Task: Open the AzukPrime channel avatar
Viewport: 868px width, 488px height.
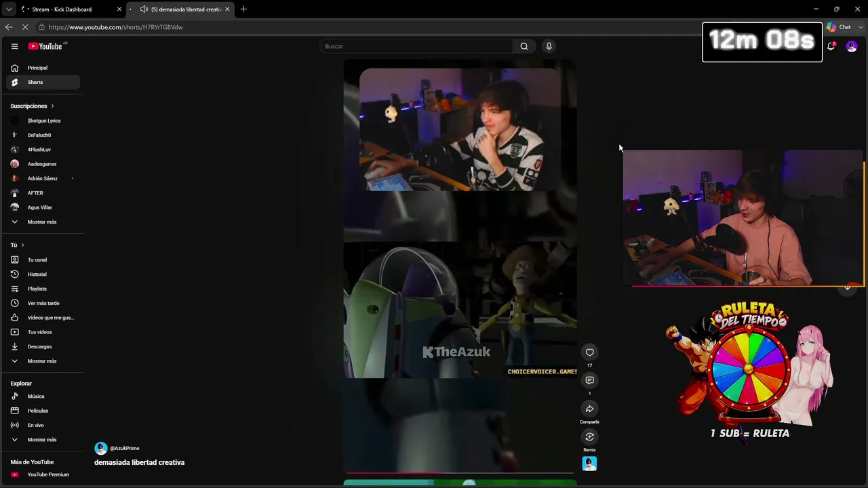Action: (x=101, y=448)
